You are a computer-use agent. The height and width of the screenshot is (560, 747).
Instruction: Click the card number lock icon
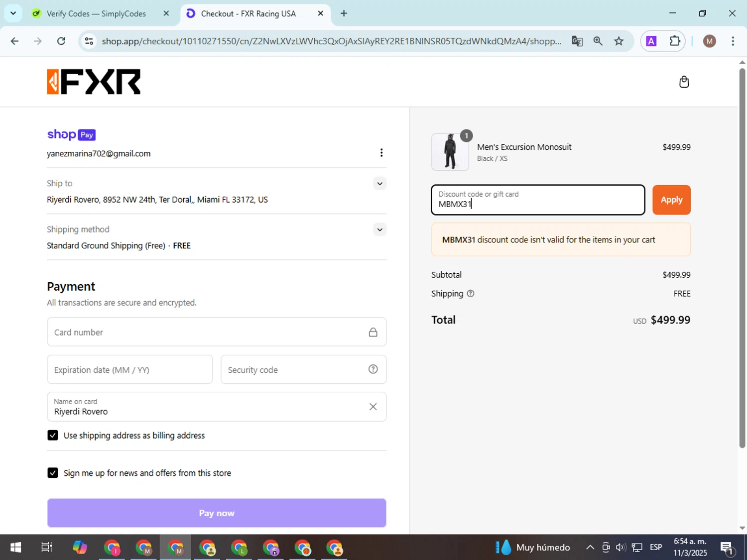coord(373,332)
